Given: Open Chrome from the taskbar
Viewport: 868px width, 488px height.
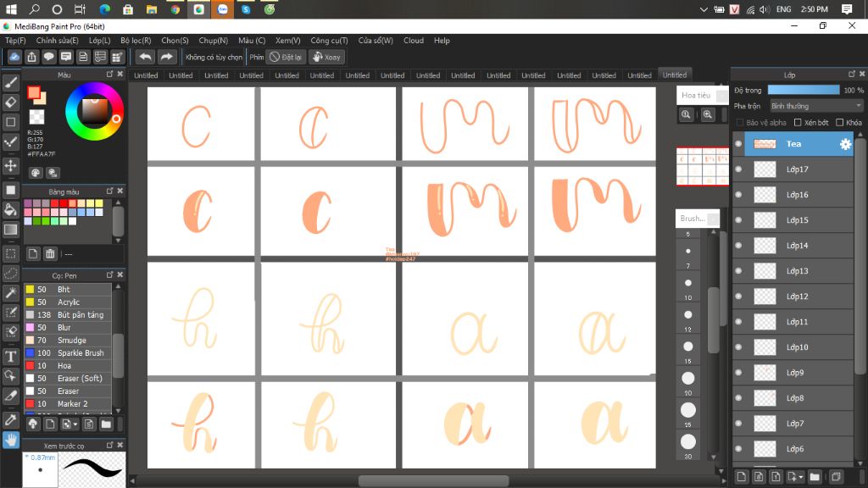Looking at the screenshot, I should tap(175, 9).
